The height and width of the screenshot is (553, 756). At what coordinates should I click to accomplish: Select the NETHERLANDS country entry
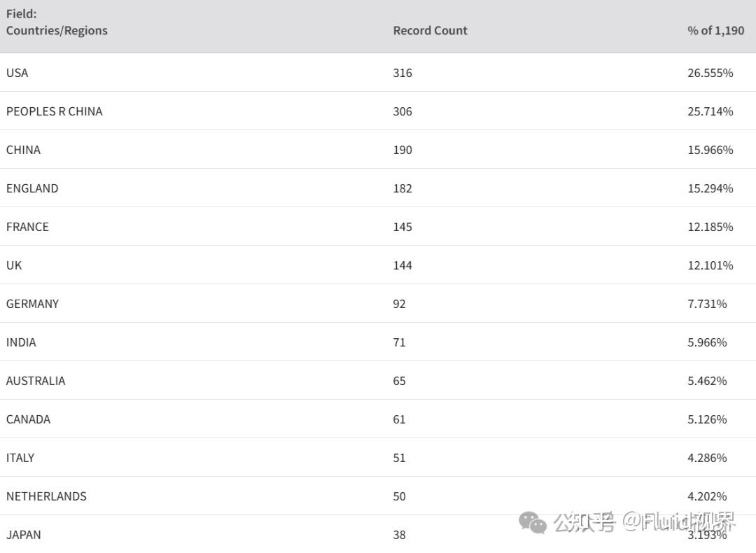(46, 496)
